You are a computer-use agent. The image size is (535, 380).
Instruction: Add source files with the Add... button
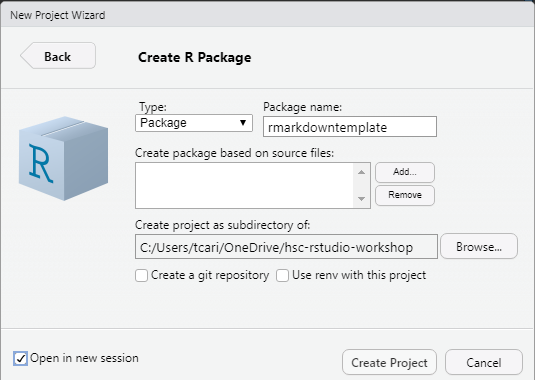click(x=405, y=172)
